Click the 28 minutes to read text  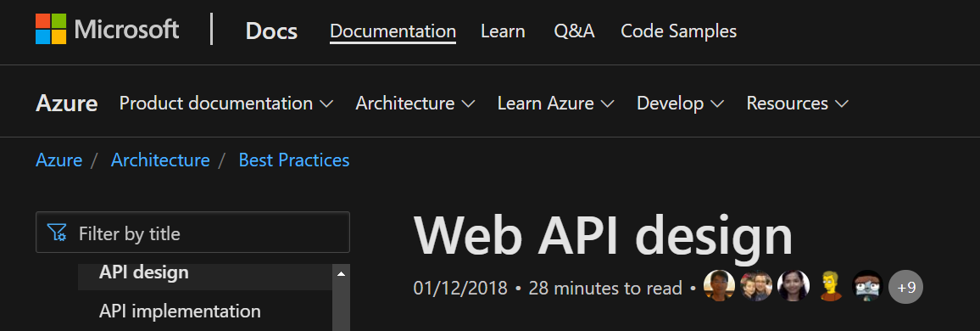pos(605,288)
